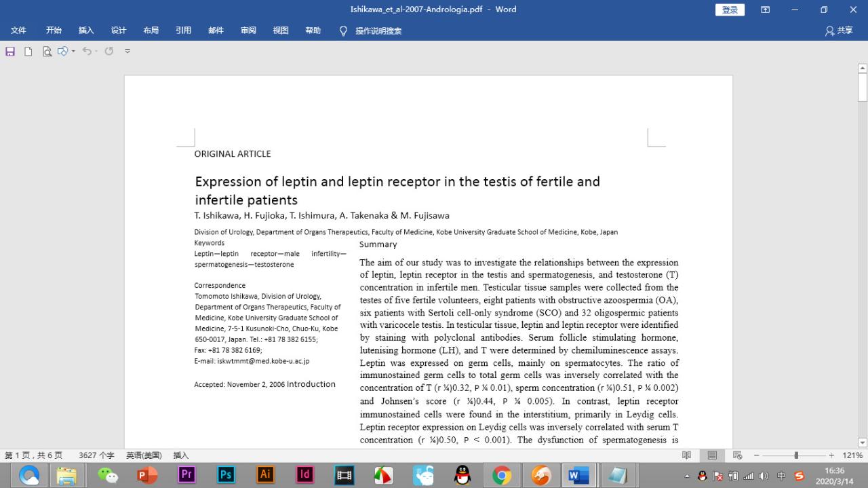This screenshot has height=488, width=868.
Task: Click the 共享 share button
Action: (839, 31)
